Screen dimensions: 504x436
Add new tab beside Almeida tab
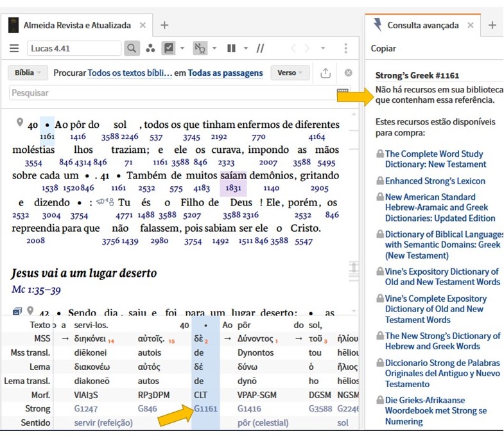[164, 25]
